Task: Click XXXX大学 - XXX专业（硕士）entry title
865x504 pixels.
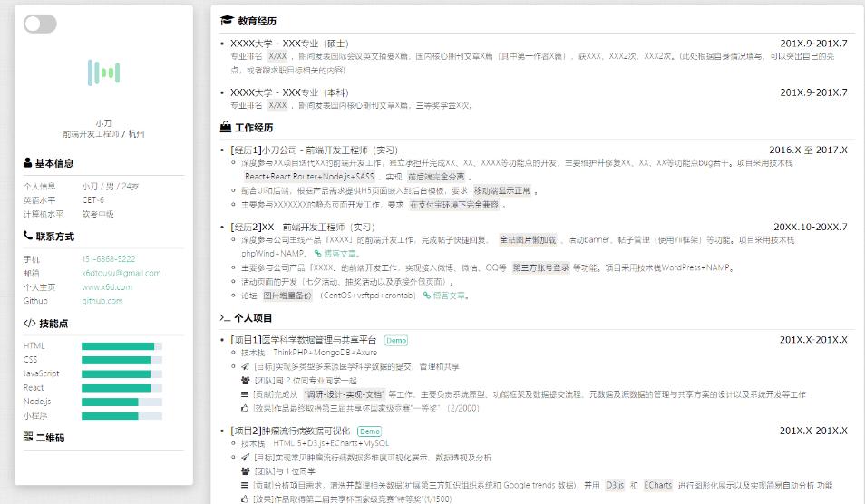Action: (290, 44)
